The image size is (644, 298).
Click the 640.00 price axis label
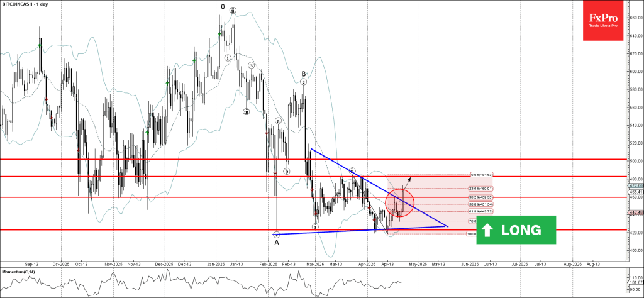[636, 35]
